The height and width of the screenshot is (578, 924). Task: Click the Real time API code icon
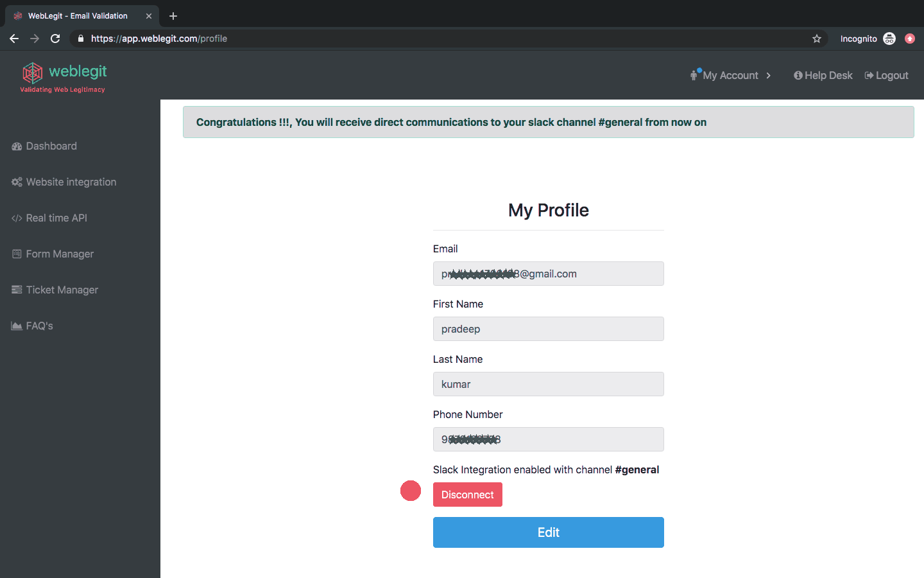point(17,218)
